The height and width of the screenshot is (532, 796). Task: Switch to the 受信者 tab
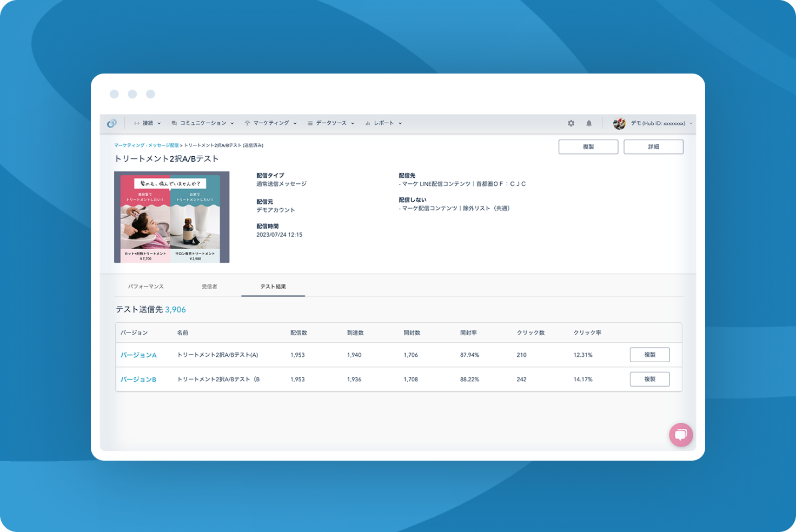(x=210, y=286)
